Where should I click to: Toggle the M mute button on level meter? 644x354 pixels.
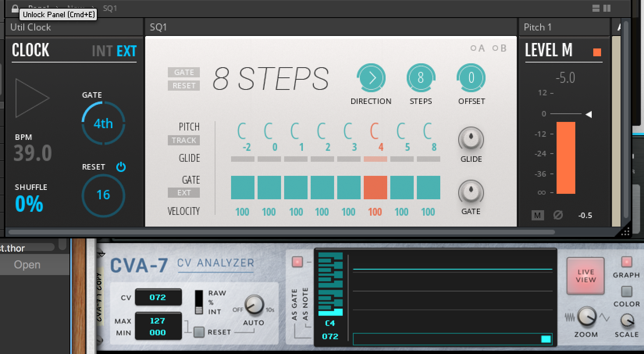click(x=538, y=215)
